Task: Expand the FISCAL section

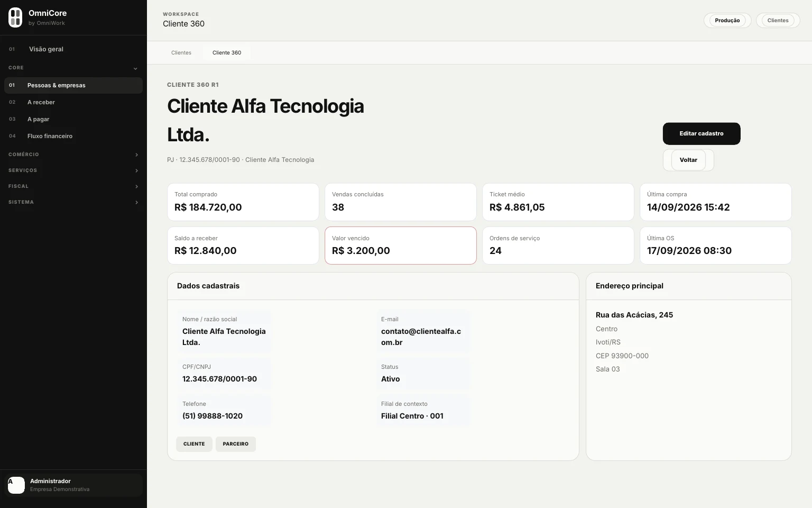Action: (73, 186)
